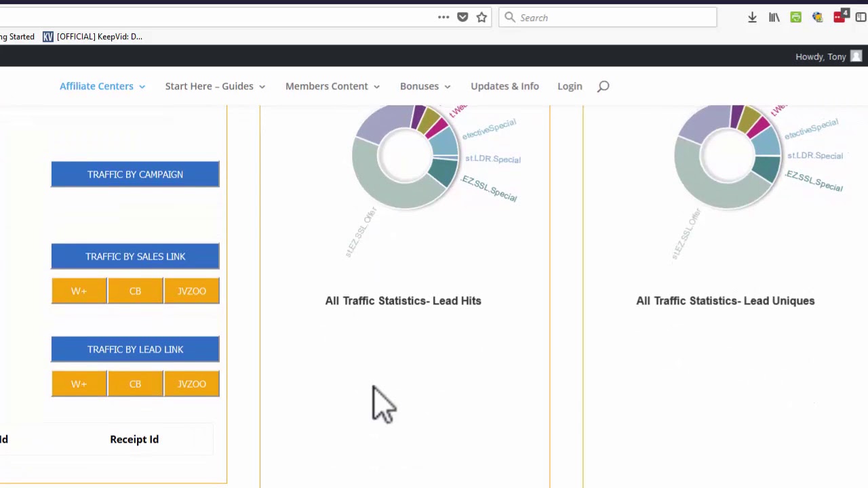Open the Firefox library icon
This screenshot has width=868, height=488.
(x=774, y=18)
